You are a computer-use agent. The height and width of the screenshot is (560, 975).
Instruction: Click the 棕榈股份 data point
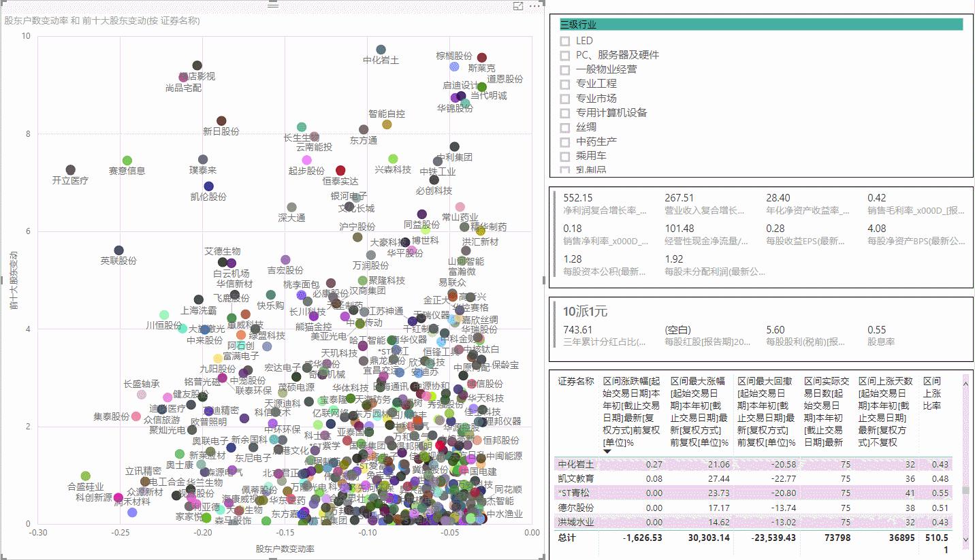pos(453,67)
